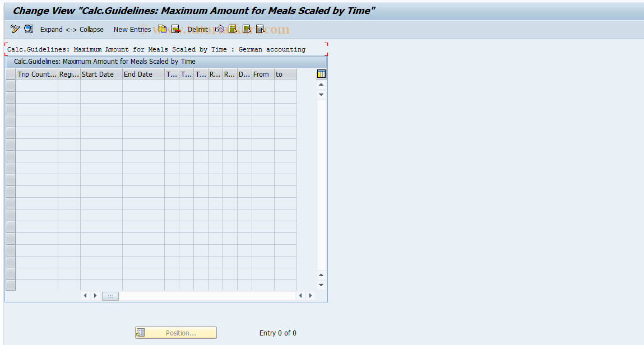Click far-right horizontal scroll left arrow

coord(300,296)
